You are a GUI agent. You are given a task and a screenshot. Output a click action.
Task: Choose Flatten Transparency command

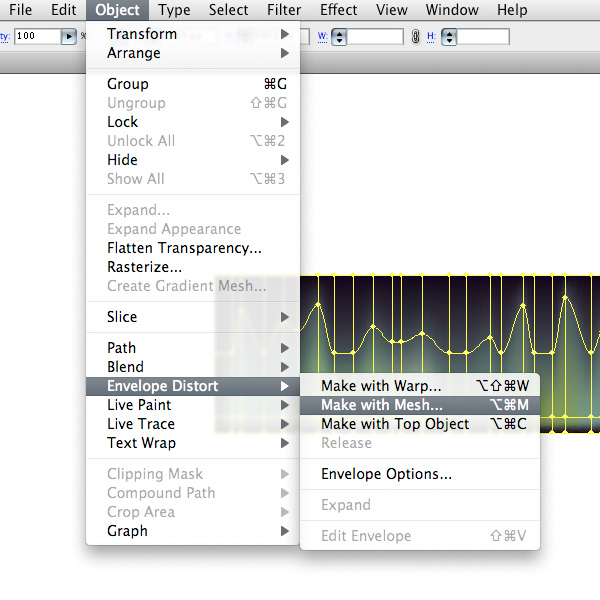tap(193, 248)
